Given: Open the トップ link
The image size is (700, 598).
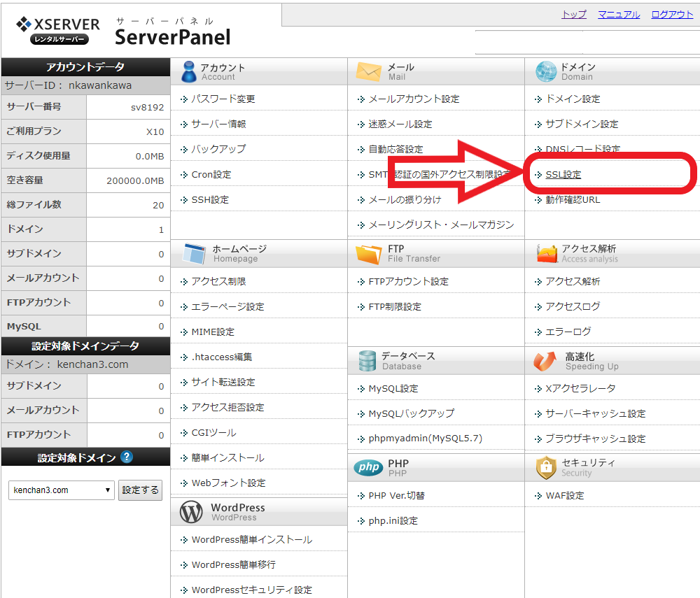Looking at the screenshot, I should click(x=574, y=14).
